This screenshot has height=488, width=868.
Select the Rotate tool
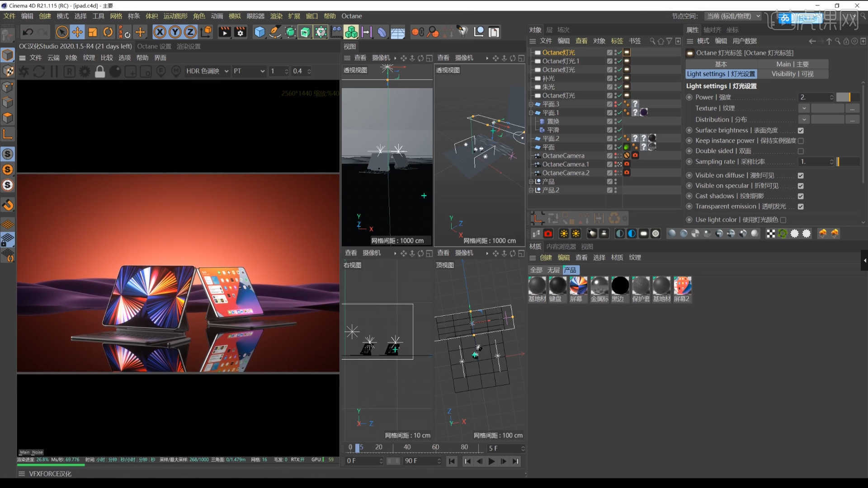click(108, 32)
